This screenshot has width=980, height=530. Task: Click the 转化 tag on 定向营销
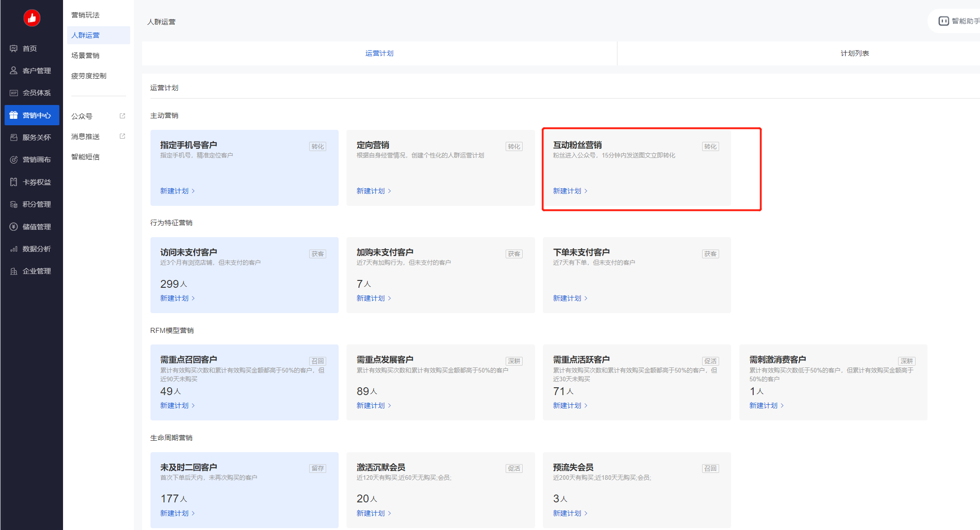pyautogui.click(x=514, y=146)
